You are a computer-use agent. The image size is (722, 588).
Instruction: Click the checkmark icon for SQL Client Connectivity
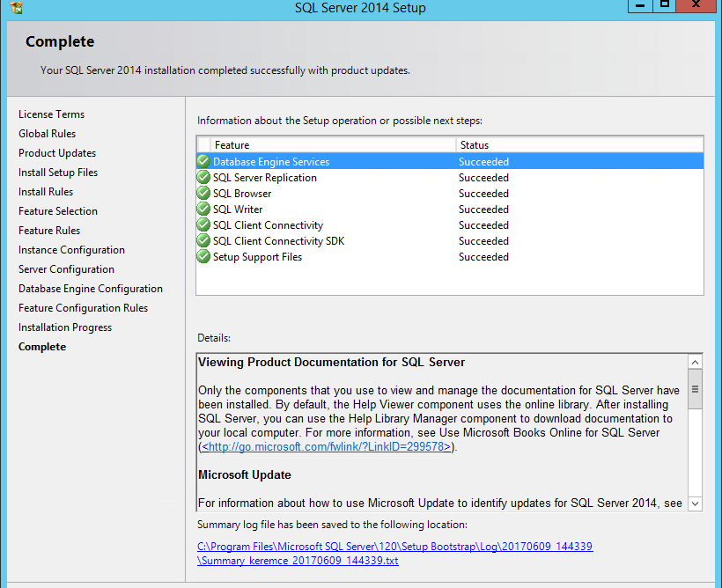pyautogui.click(x=203, y=224)
